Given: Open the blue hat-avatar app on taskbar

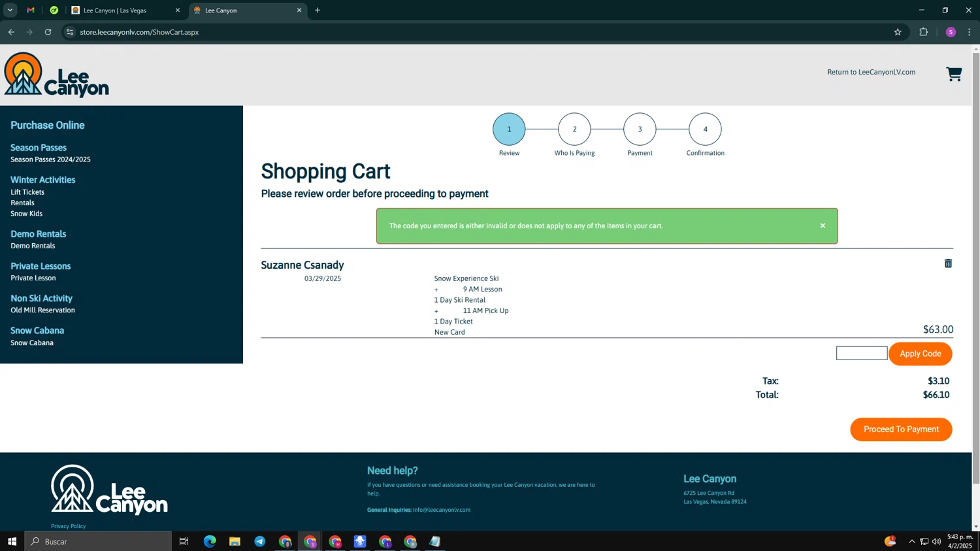Looking at the screenshot, I should tap(360, 541).
